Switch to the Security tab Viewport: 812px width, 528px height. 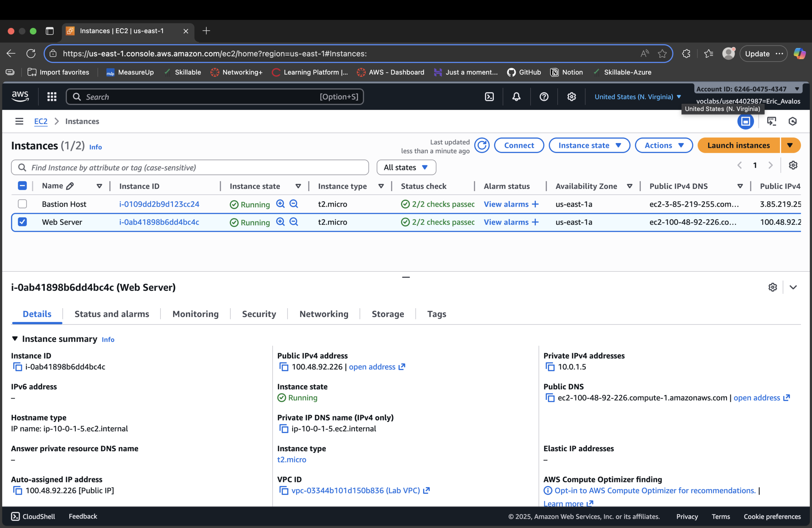(x=259, y=314)
